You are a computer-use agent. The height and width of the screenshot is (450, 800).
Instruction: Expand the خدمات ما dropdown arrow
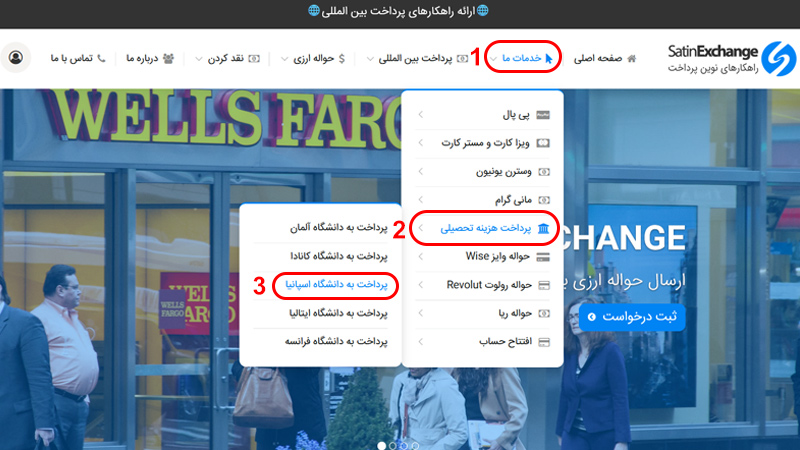[493, 59]
